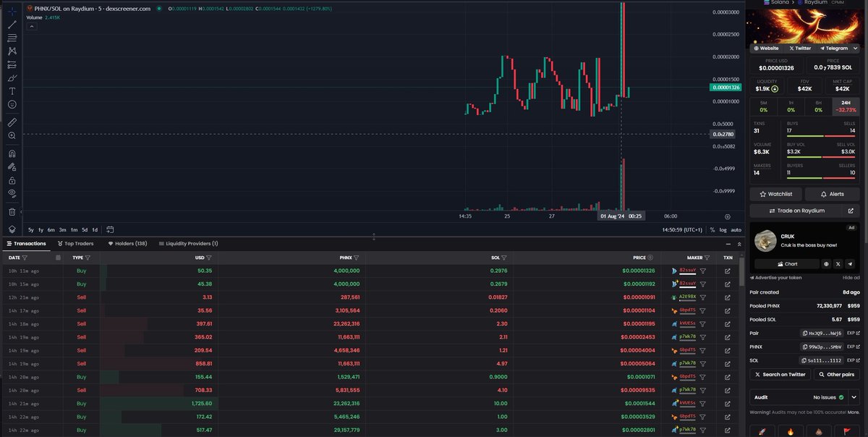The height and width of the screenshot is (437, 868).
Task: Click Other pairs button
Action: click(836, 374)
